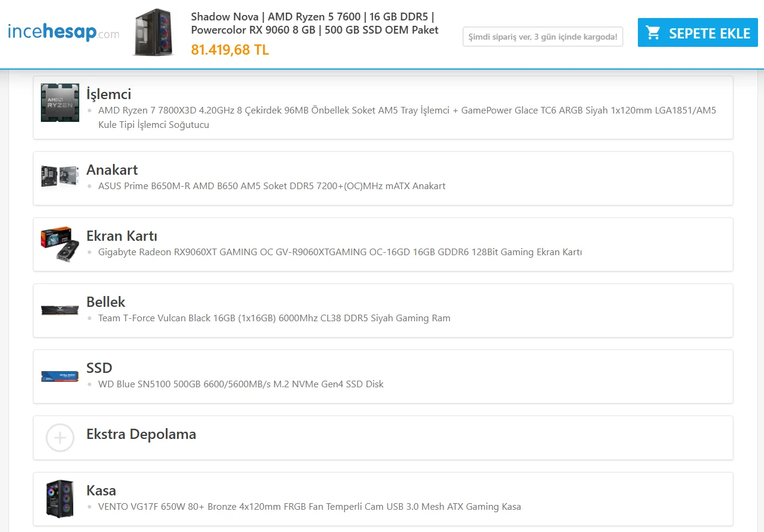Click the plus icon for Ekstra Depolama

60,438
